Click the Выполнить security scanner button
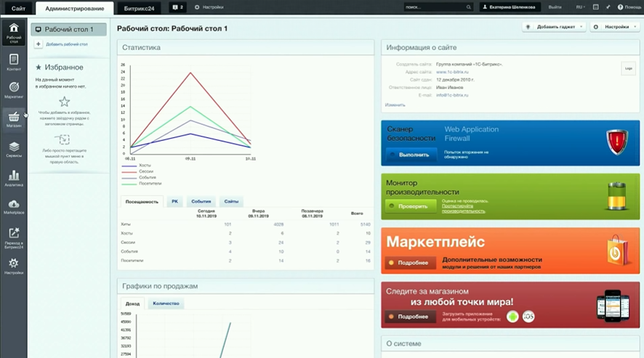 coord(410,155)
